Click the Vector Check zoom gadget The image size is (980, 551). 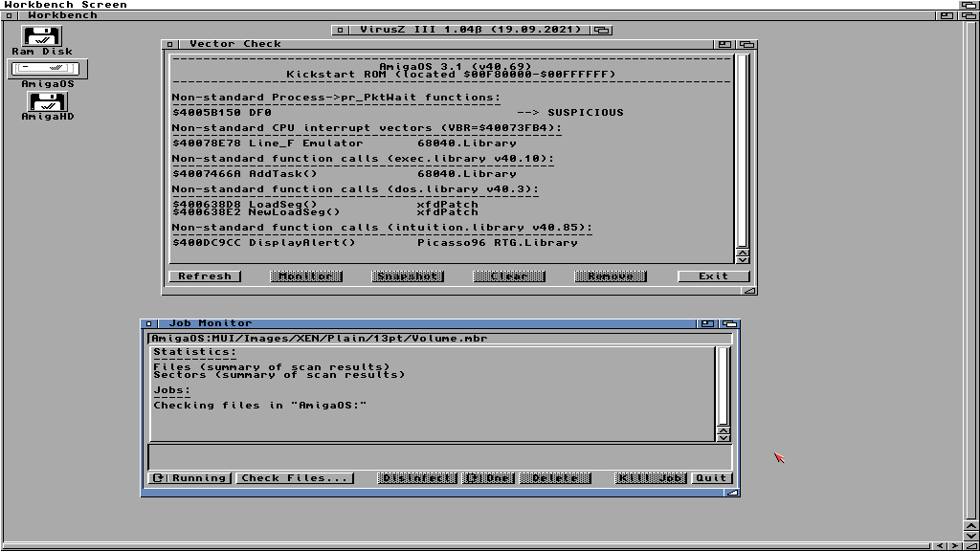pyautogui.click(x=724, y=44)
